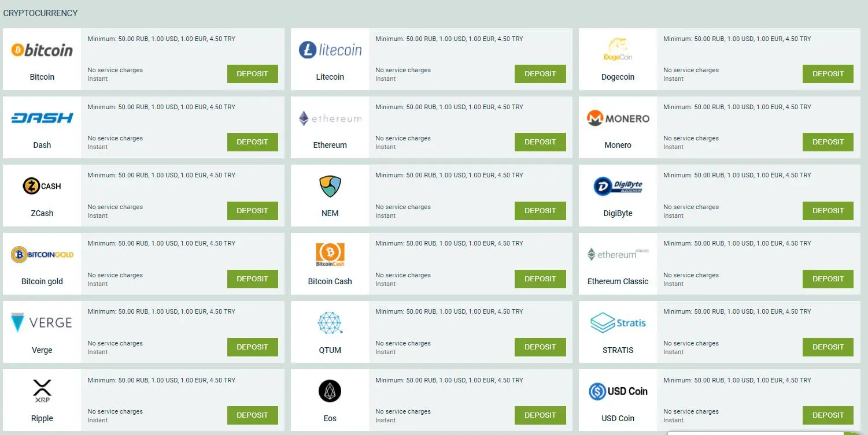Screen dimensions: 868x435
Task: Click the CRYPTOCURRENCY section heading
Action: 40,13
